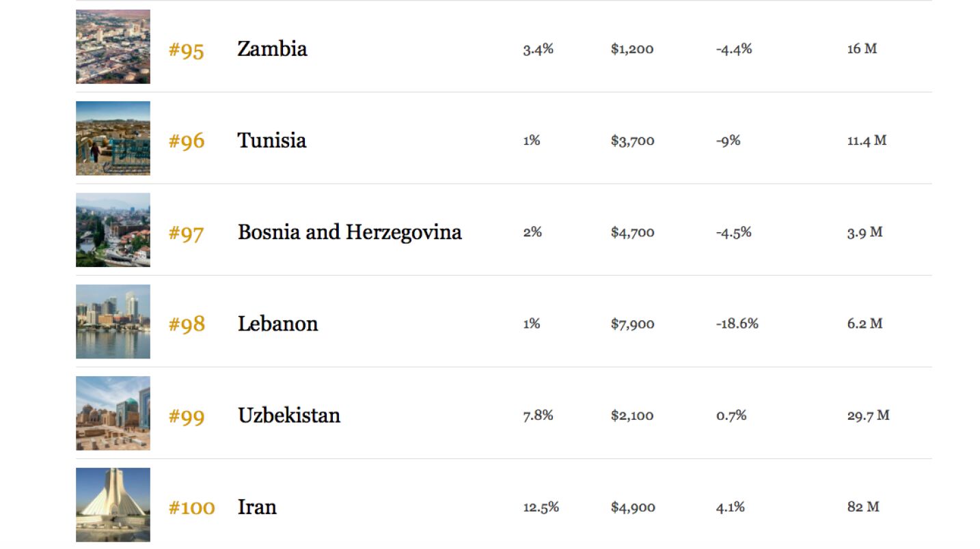Viewport: 980px width, 549px height.
Task: Select the #99 rank label
Action: tap(187, 417)
